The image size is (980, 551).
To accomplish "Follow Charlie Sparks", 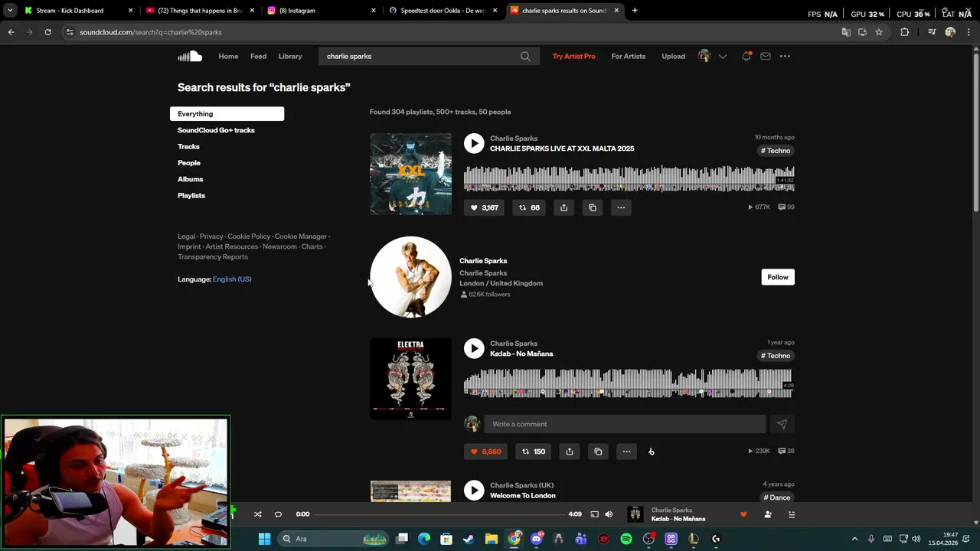I will tap(778, 277).
